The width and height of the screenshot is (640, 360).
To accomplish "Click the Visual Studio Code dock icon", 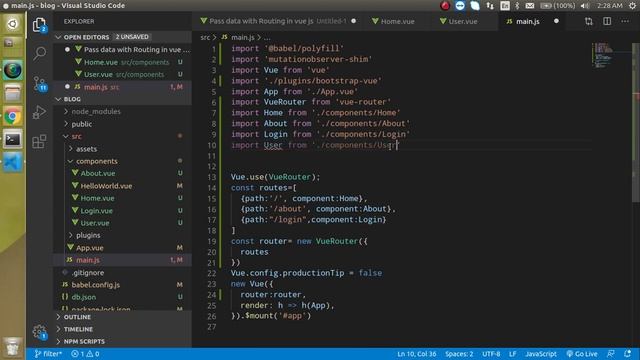I will (13, 163).
